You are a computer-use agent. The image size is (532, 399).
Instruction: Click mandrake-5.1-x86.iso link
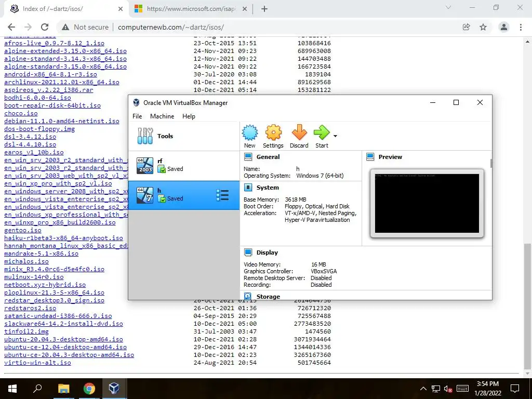click(x=42, y=254)
